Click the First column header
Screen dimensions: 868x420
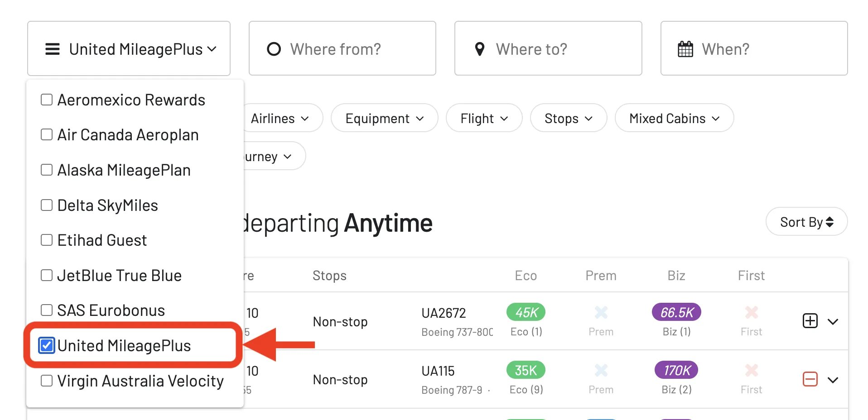[751, 276]
